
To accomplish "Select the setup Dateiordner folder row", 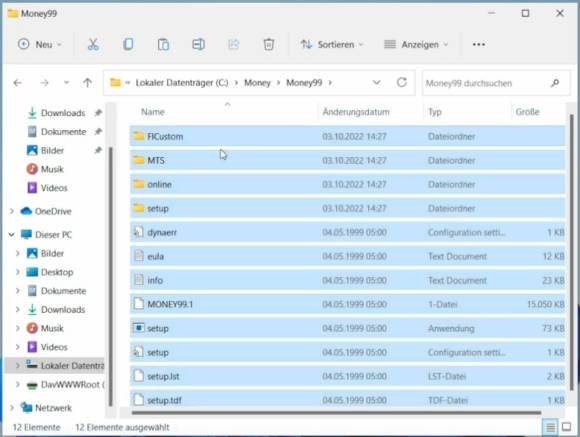I will tap(347, 208).
